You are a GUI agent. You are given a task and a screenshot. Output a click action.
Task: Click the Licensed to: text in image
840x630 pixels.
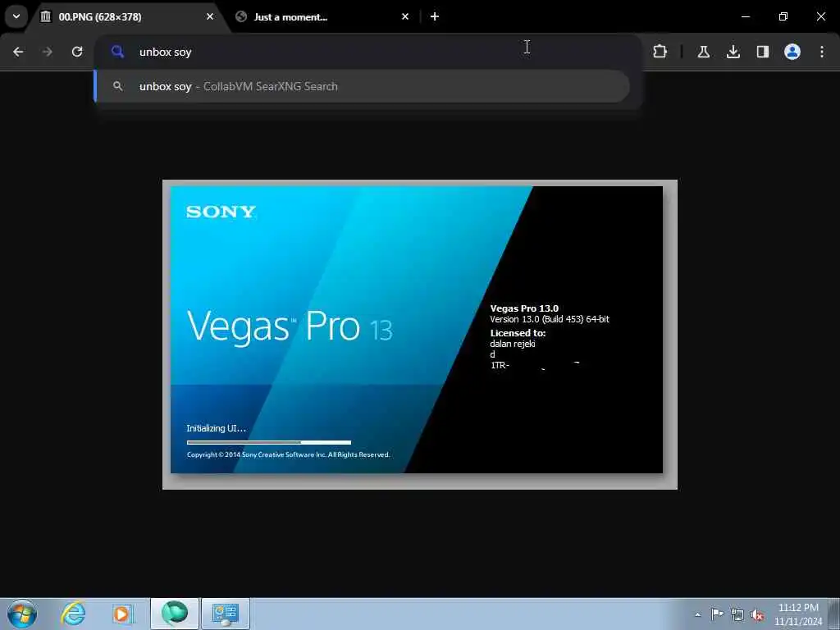point(518,333)
